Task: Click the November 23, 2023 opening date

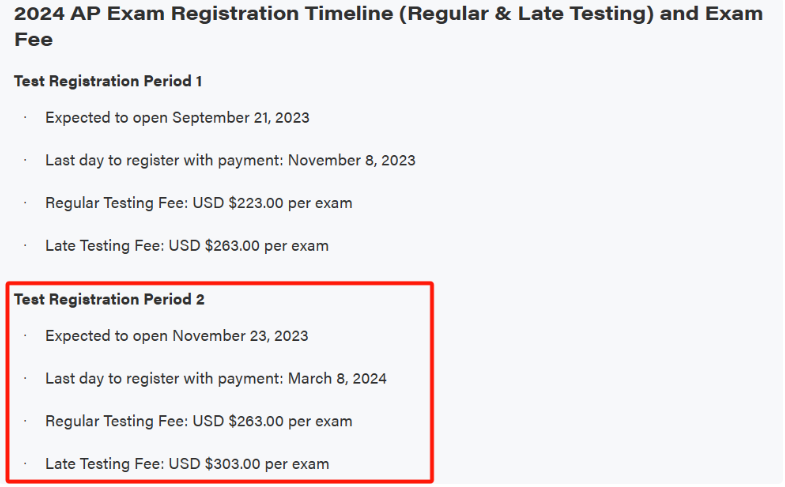Action: click(240, 336)
